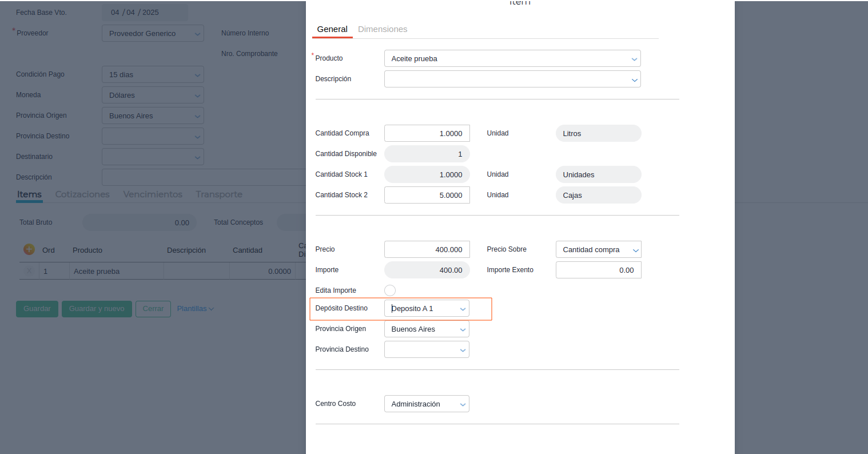The image size is (868, 454).
Task: Click the Cerrar button
Action: coord(153,309)
